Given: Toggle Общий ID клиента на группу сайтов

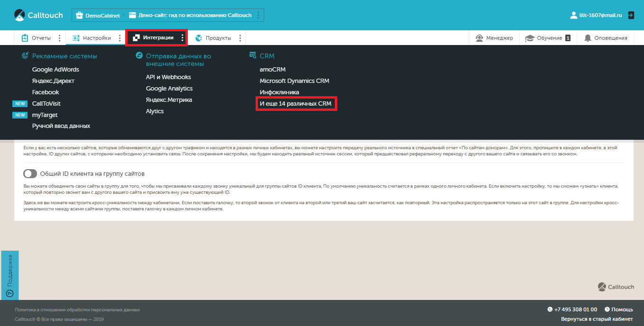Looking at the screenshot, I should coord(30,173).
